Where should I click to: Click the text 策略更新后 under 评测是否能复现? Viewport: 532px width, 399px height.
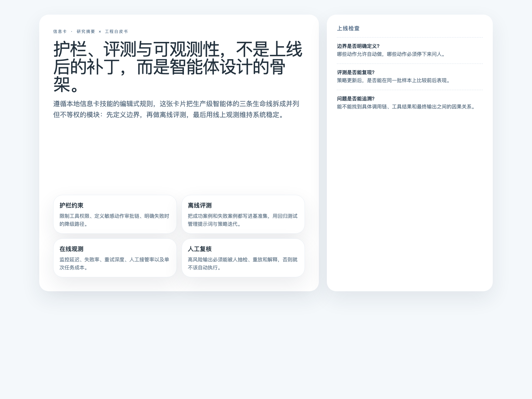(x=394, y=80)
